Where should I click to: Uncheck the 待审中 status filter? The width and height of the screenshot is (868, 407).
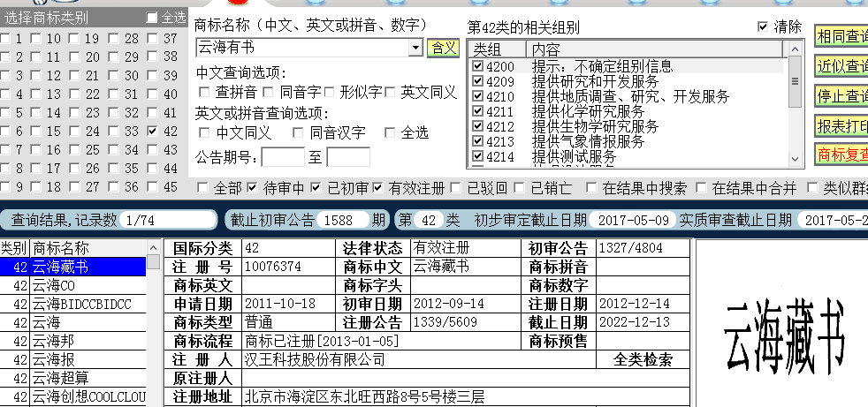[253, 188]
